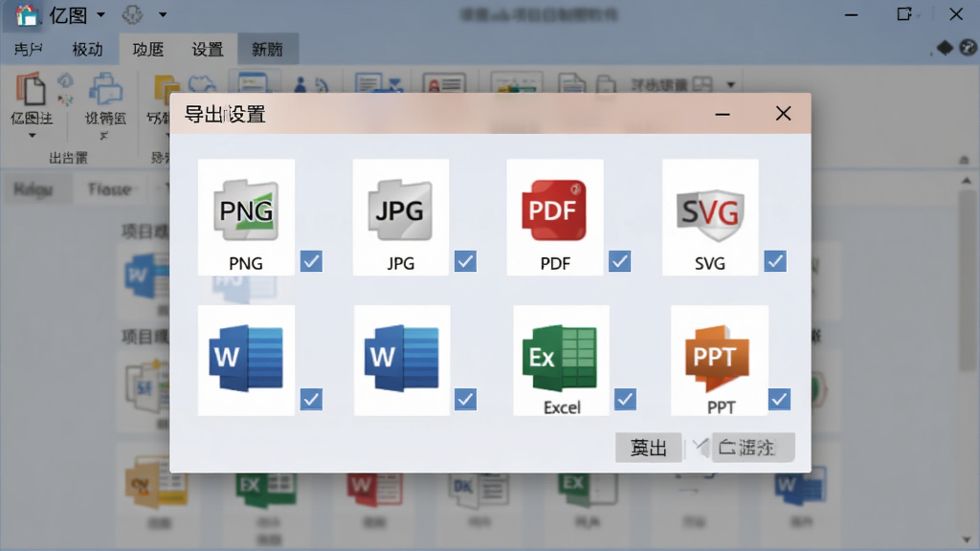Uncheck checkbox beside Word tile under PNG
The height and width of the screenshot is (551, 980).
[x=311, y=399]
